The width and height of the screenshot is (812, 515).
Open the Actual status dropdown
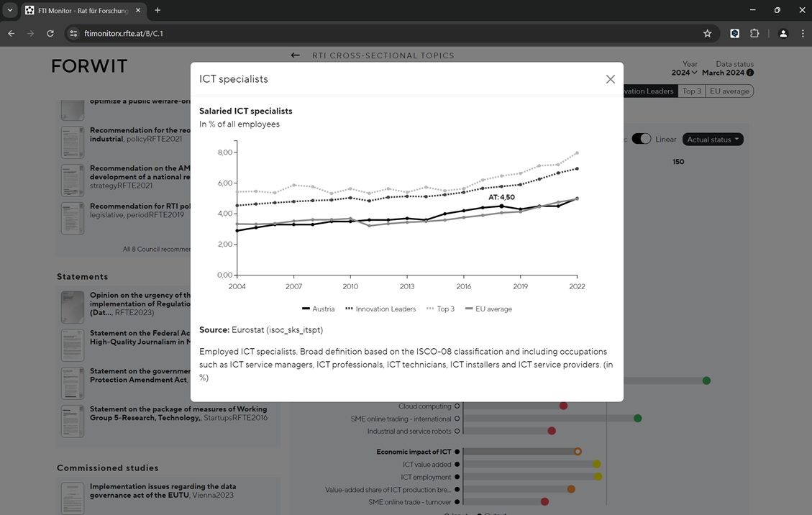pos(713,140)
